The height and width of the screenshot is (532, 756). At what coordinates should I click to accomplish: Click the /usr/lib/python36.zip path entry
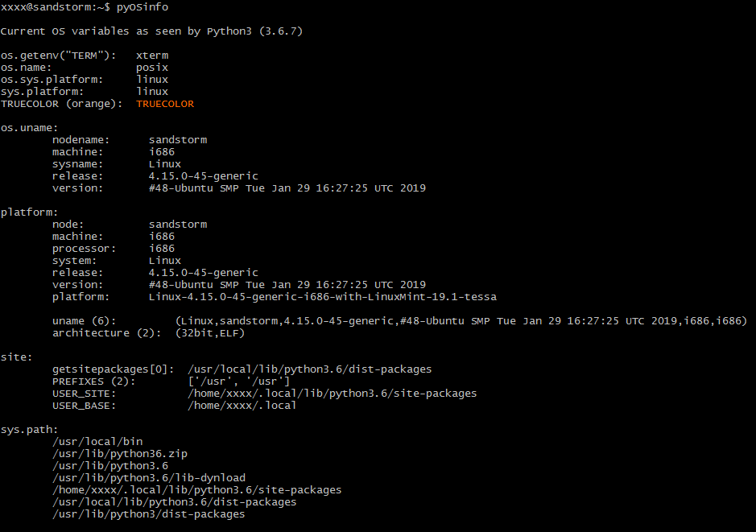click(x=120, y=453)
